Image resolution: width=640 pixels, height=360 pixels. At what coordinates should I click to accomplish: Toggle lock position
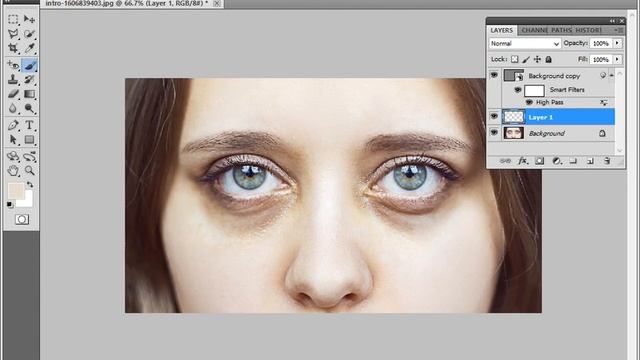pos(537,59)
